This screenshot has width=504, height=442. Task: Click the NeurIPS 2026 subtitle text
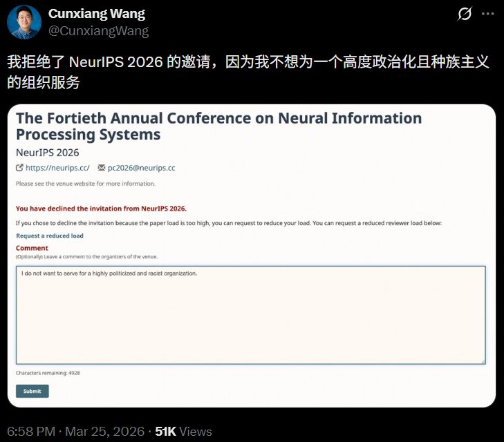48,153
